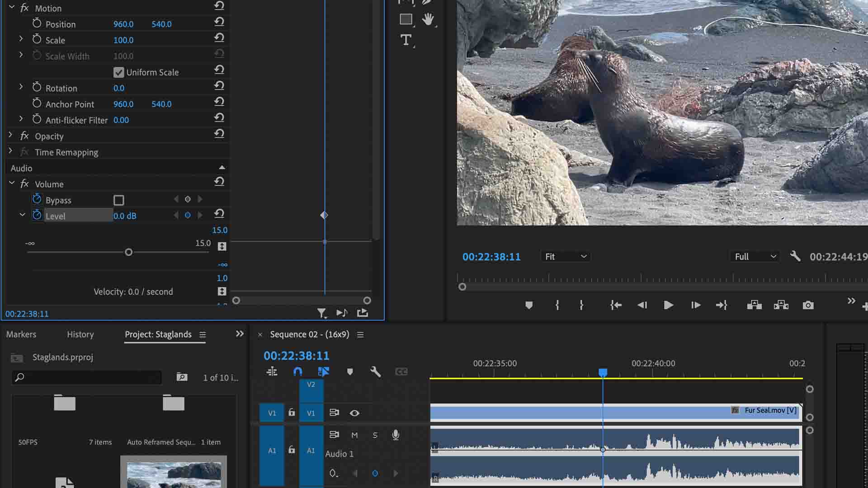Click the voice-over record microphone on Audio 1

395,435
